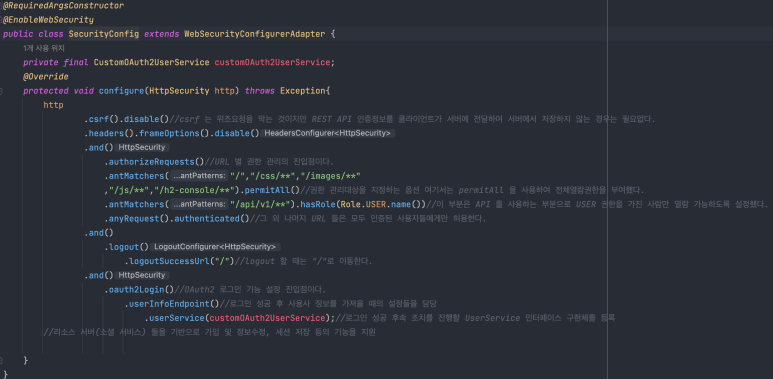This screenshot has height=379, width=773.
Task: Click the HttpSecurity hint above oauth2Login
Action: click(141, 276)
